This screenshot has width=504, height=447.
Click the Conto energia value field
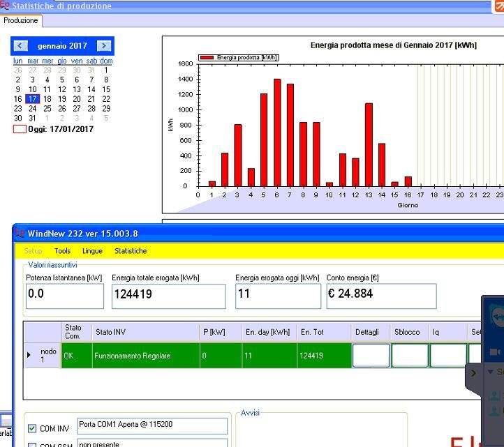point(381,296)
